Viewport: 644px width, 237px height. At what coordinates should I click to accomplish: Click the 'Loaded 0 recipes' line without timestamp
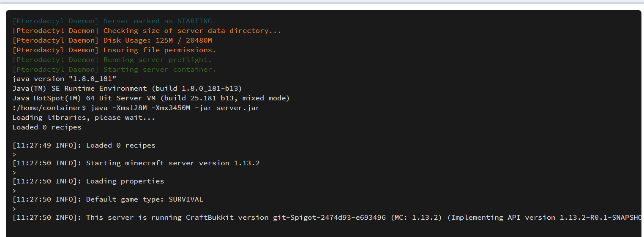point(47,127)
